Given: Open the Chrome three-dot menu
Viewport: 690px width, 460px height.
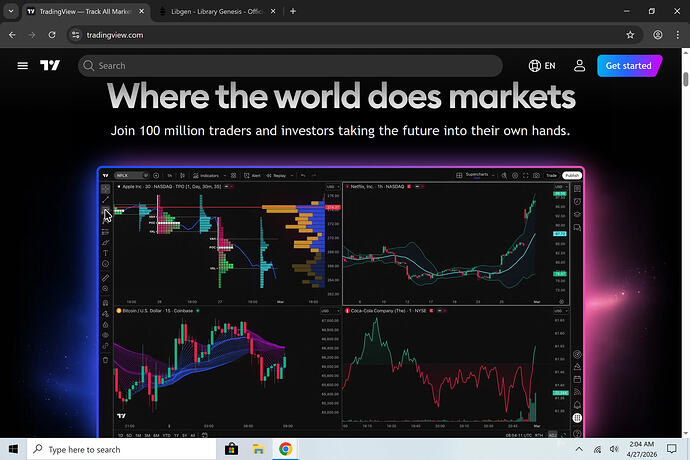Looking at the screenshot, I should coord(678,35).
